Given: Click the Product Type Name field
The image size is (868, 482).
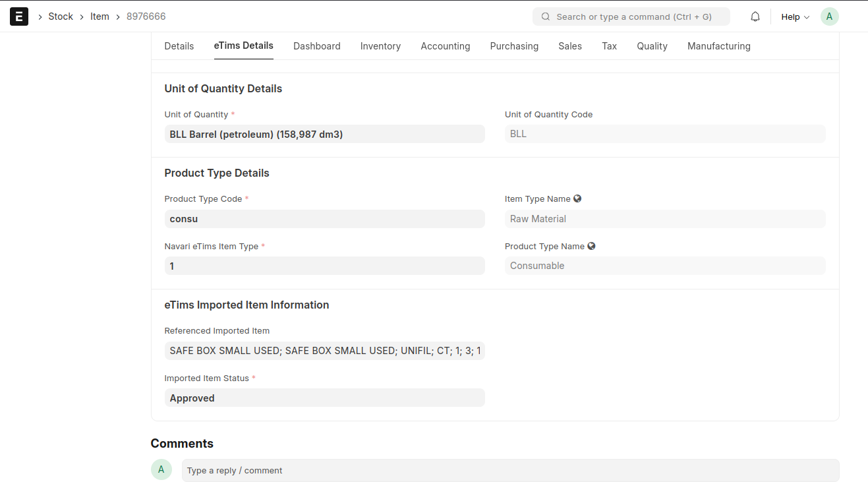Looking at the screenshot, I should pos(665,266).
